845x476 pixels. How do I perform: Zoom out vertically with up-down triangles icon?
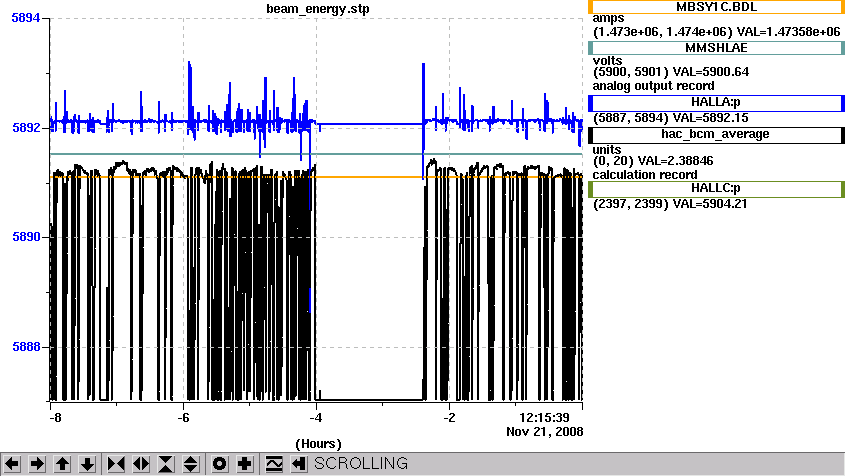[x=191, y=464]
